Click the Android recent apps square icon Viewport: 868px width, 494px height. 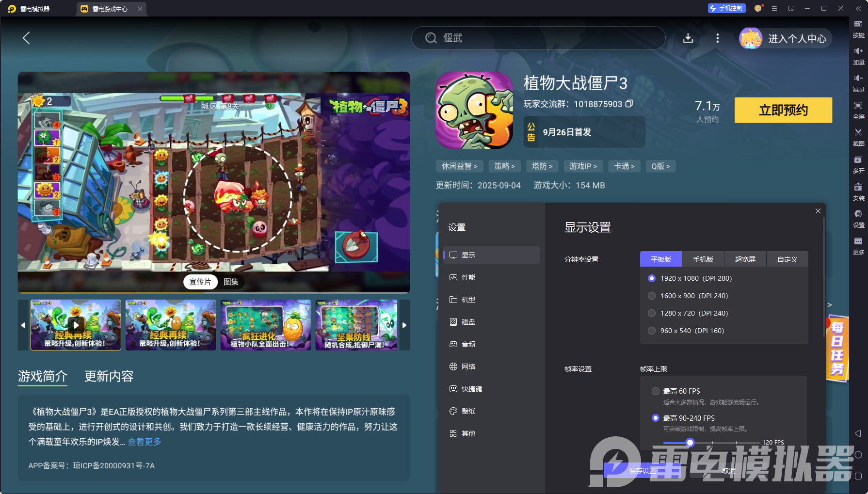coord(858,476)
